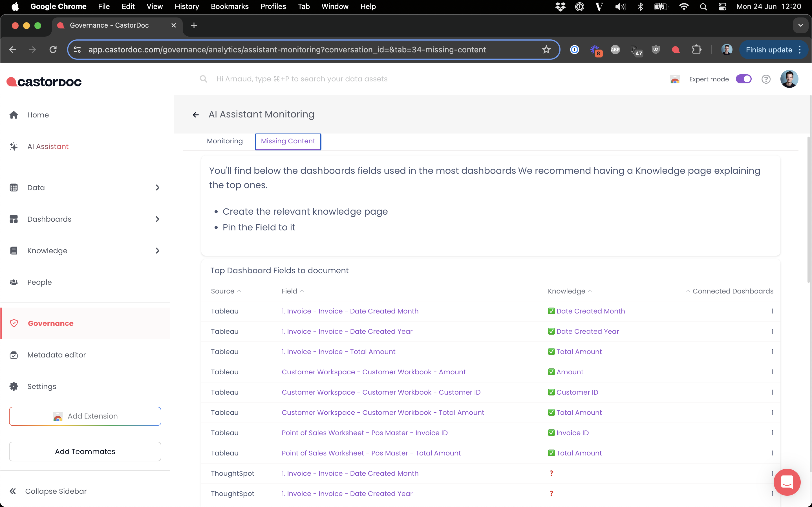Open Settings gear in sidebar
The height and width of the screenshot is (507, 812).
[x=14, y=386]
